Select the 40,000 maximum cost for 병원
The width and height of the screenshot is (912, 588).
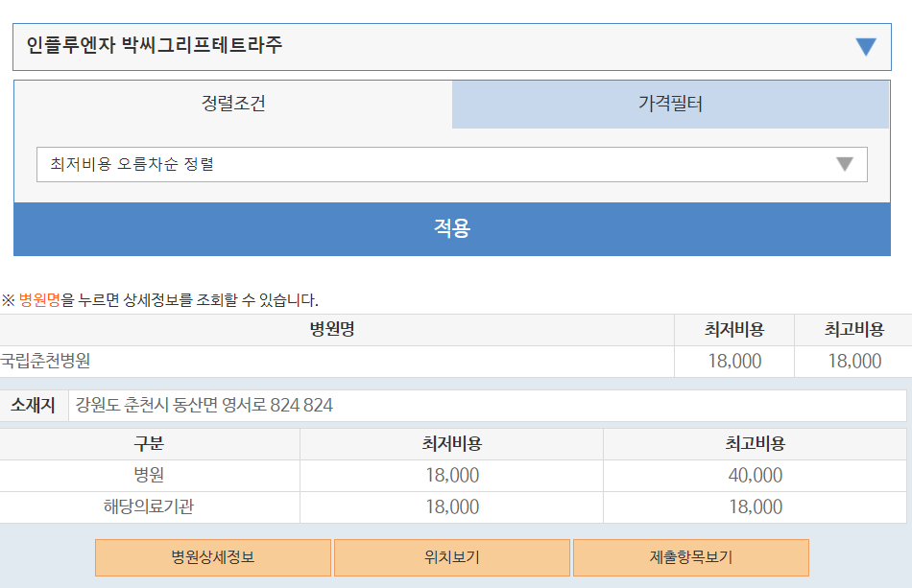click(755, 476)
